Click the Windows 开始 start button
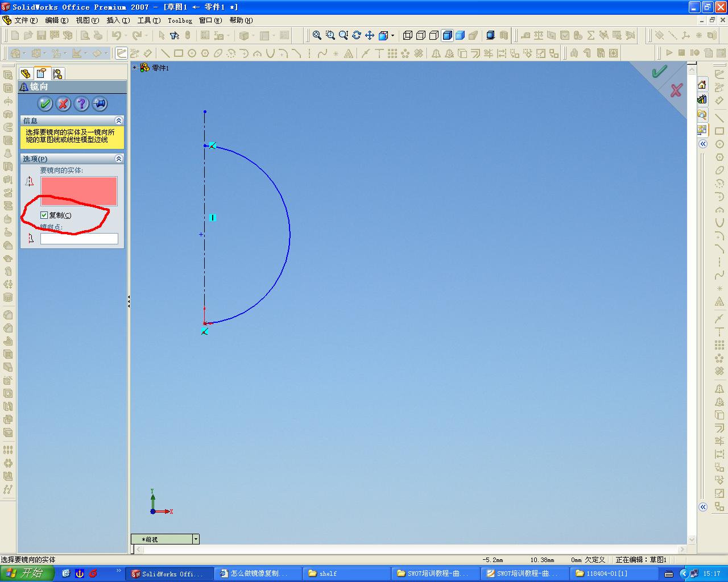Viewport: 728px width, 582px height. pos(27,573)
